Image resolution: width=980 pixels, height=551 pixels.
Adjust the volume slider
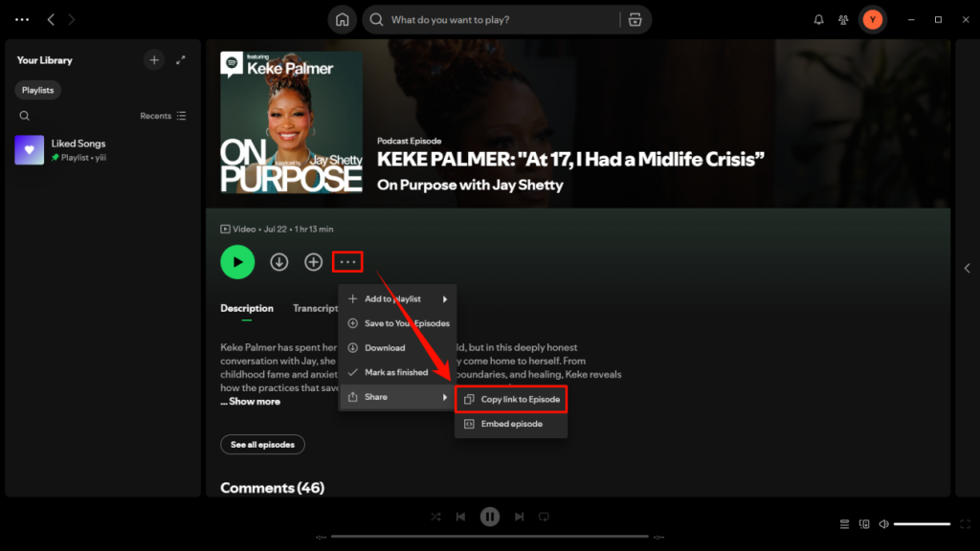pos(922,523)
